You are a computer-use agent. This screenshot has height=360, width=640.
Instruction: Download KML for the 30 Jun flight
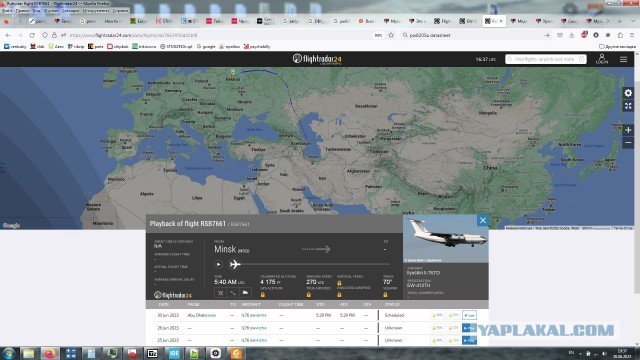(x=437, y=316)
